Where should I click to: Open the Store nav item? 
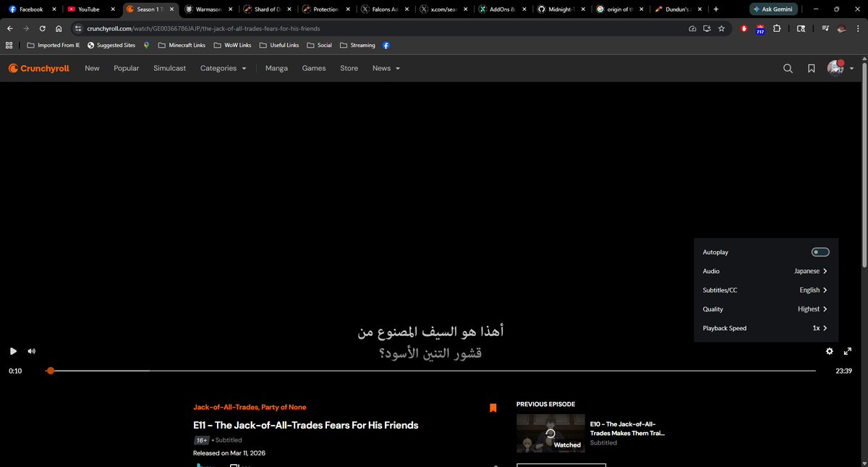click(x=349, y=68)
